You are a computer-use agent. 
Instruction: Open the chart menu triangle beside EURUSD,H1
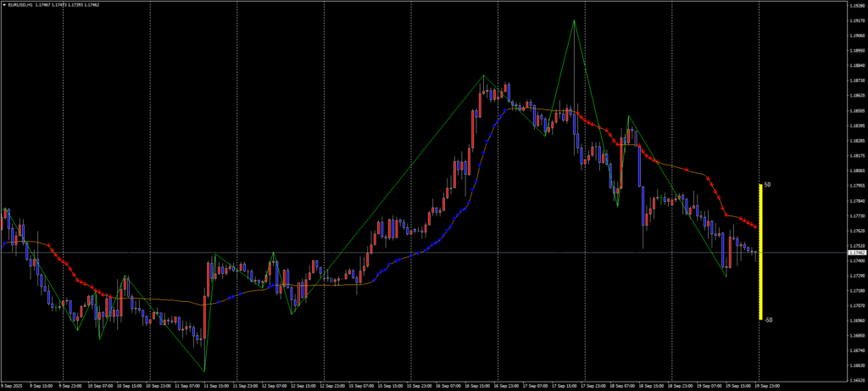(4, 5)
